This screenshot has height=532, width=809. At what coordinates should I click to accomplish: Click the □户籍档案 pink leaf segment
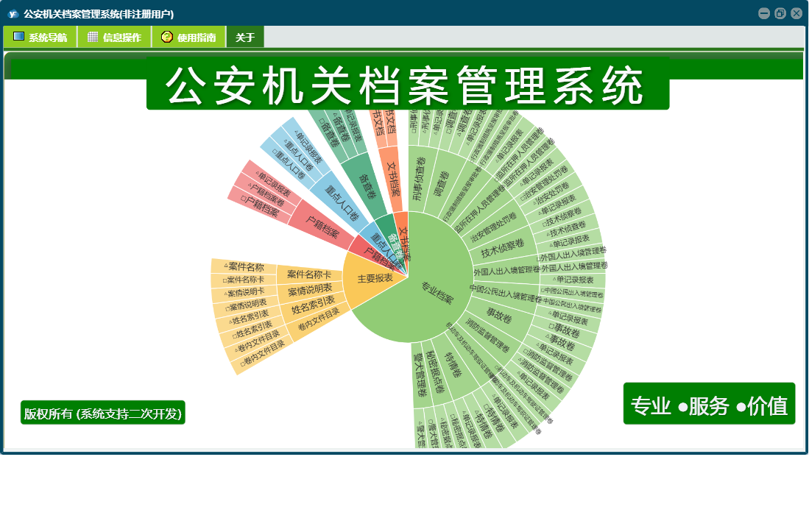[x=261, y=206]
